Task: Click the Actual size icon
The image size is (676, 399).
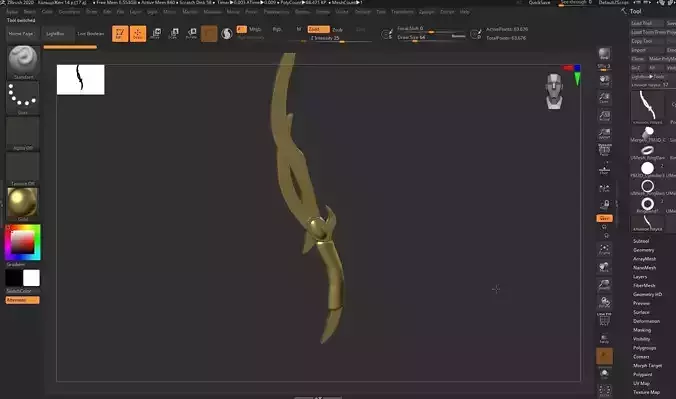Action: 604,116
